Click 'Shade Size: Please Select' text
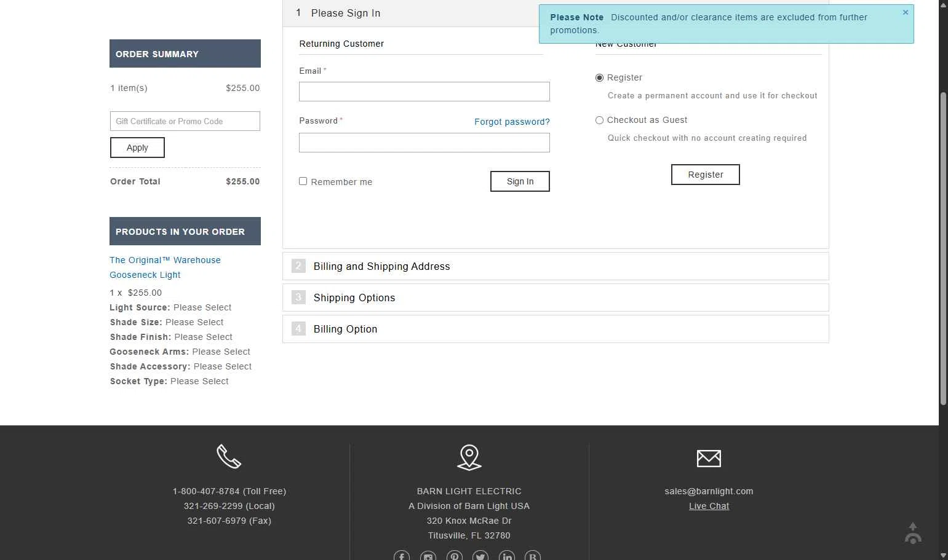948x560 pixels. tap(167, 322)
